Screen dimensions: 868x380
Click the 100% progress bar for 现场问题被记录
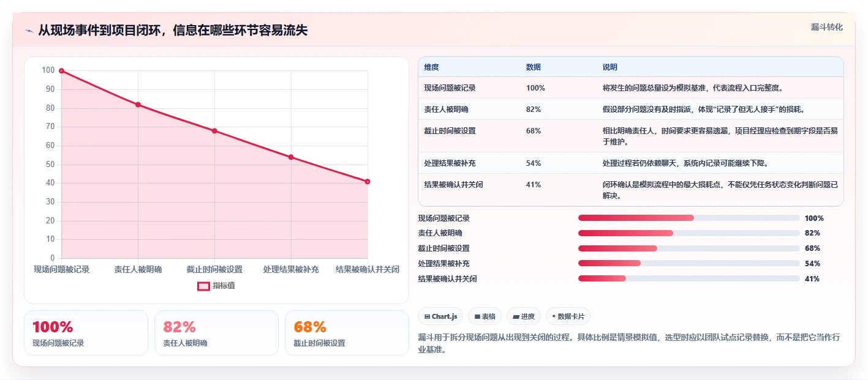689,218
